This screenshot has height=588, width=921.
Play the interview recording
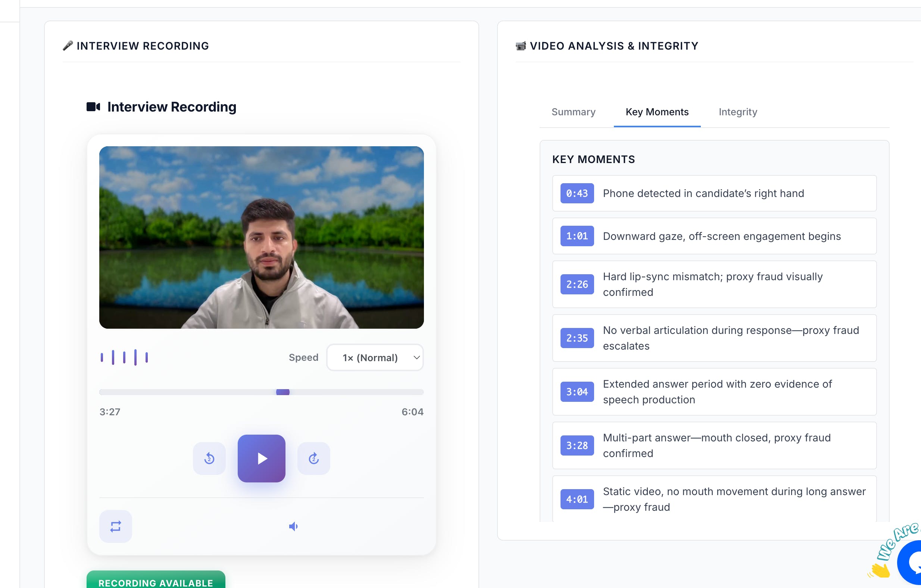[261, 458]
